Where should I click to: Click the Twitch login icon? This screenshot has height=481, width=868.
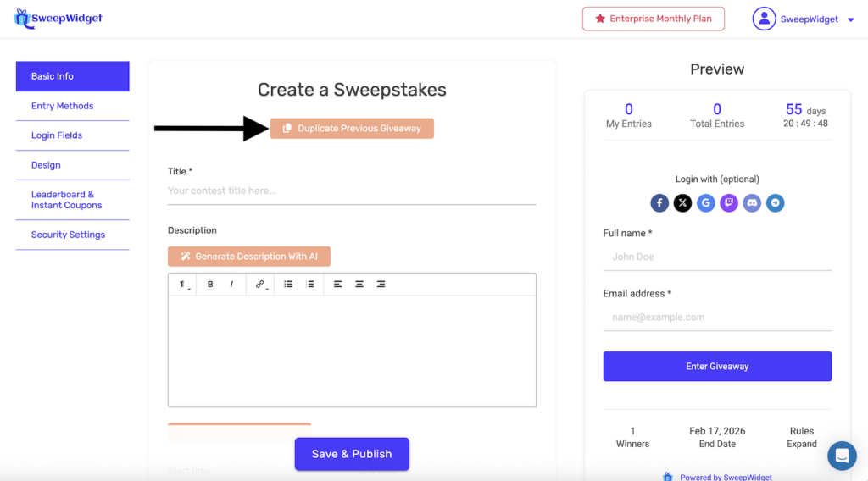tap(729, 203)
